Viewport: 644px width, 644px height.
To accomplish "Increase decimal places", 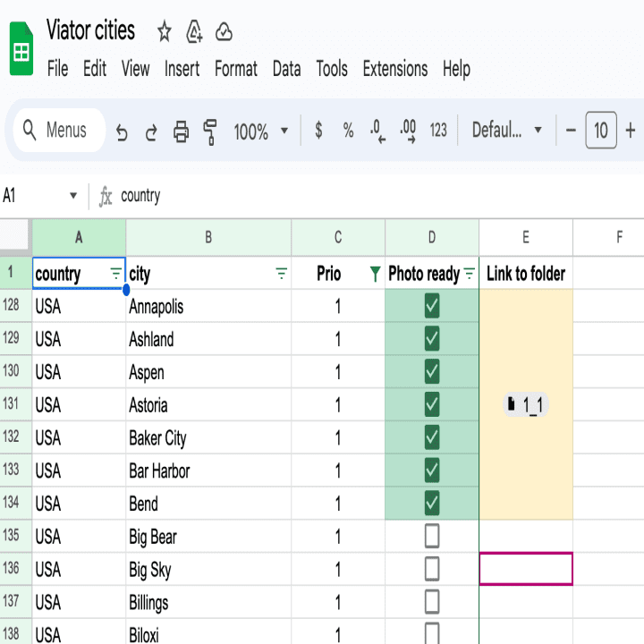I will pyautogui.click(x=408, y=131).
